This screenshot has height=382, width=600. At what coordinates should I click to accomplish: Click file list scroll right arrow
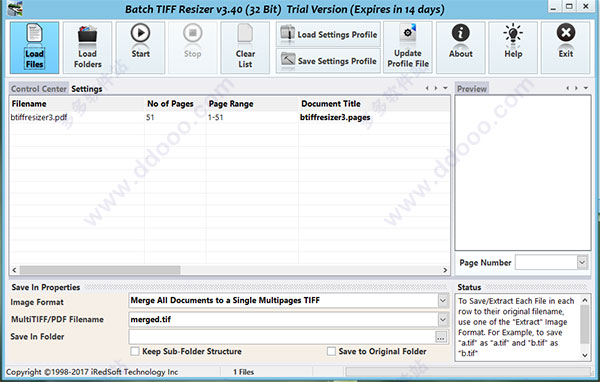(445, 270)
